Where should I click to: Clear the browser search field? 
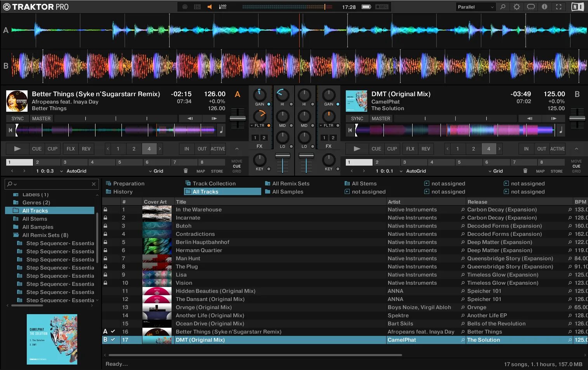(94, 184)
